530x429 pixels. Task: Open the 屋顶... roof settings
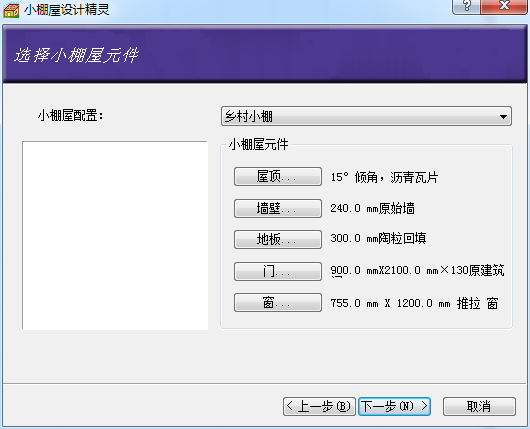pos(278,176)
